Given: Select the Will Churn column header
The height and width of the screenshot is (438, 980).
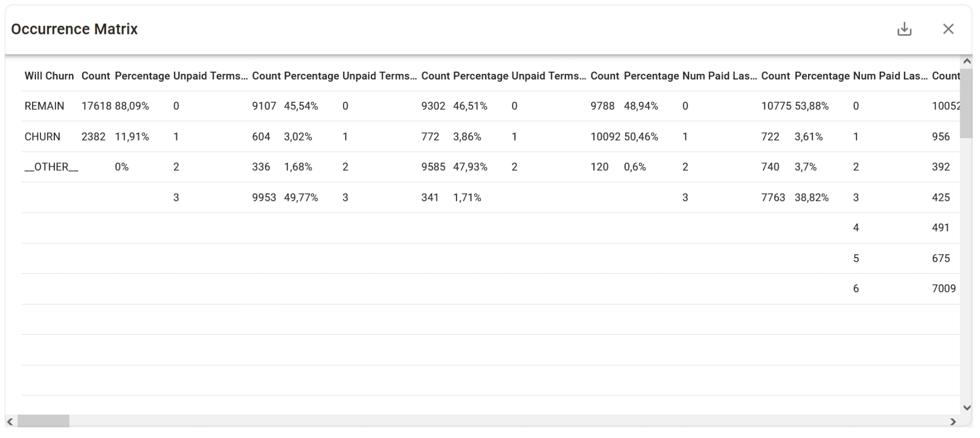Looking at the screenshot, I should (x=49, y=76).
